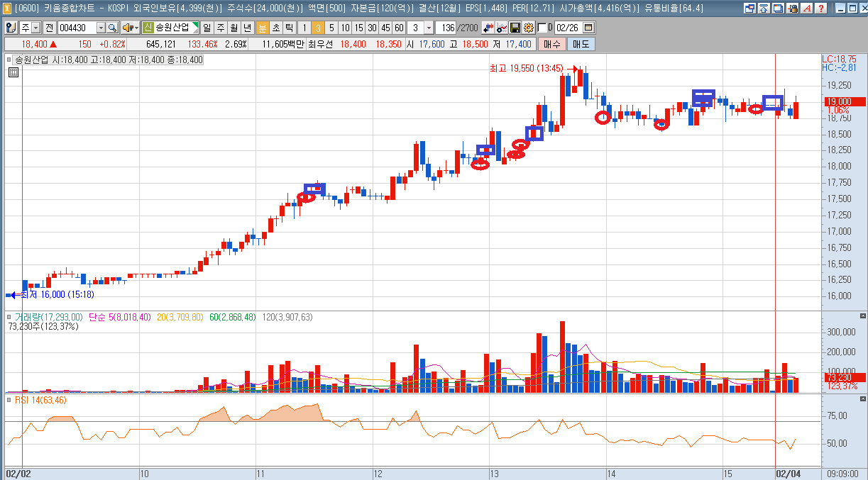868x480 pixels.
Task: Click the 최우선 quote label
Action: [x=320, y=44]
